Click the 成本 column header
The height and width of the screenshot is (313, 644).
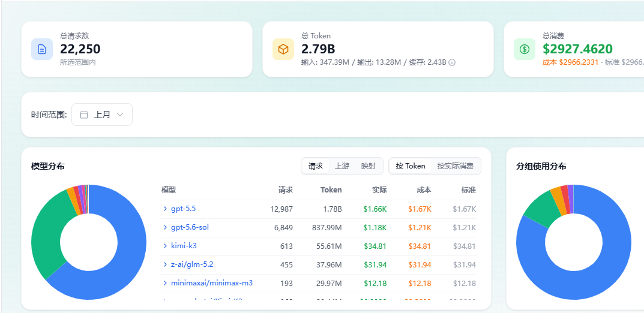pos(424,190)
